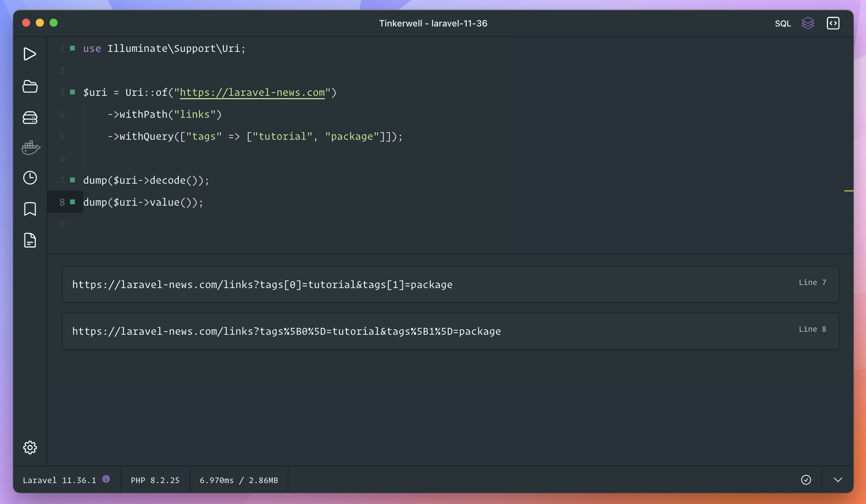The width and height of the screenshot is (866, 504).
Task: Open the Notes/Documents panel
Action: pyautogui.click(x=30, y=240)
